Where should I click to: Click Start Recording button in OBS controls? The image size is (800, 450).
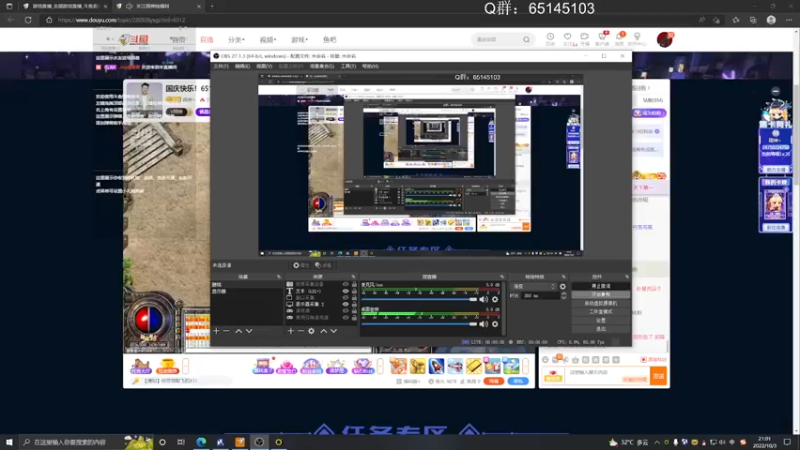tap(601, 295)
